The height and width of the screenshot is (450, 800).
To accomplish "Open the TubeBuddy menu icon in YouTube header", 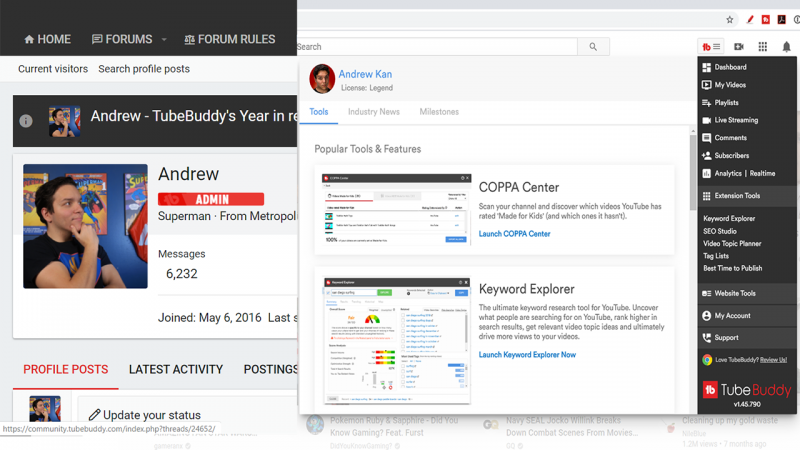I will [x=711, y=47].
